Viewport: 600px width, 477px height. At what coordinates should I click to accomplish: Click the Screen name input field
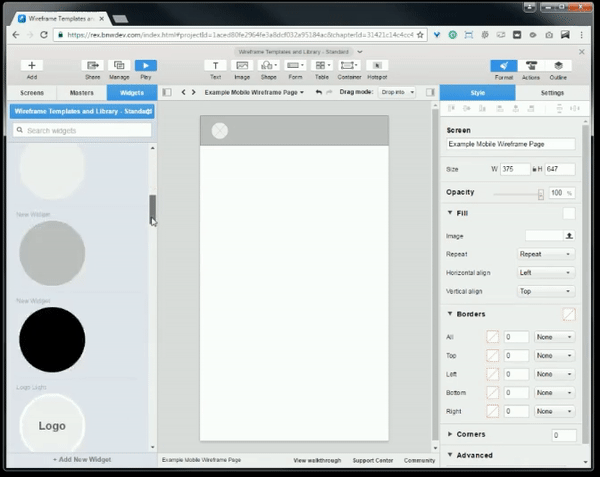point(511,144)
